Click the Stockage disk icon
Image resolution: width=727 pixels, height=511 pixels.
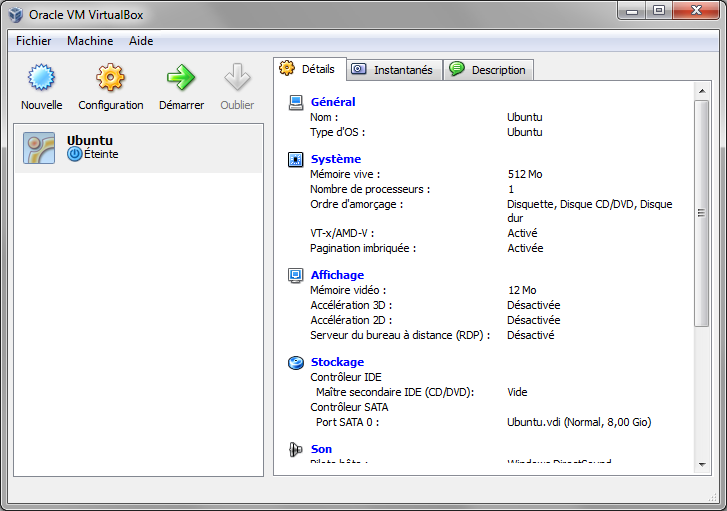tap(295, 362)
